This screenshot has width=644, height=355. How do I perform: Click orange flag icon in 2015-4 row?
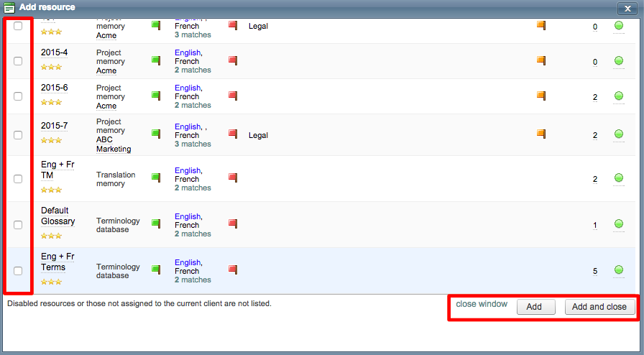pos(541,60)
